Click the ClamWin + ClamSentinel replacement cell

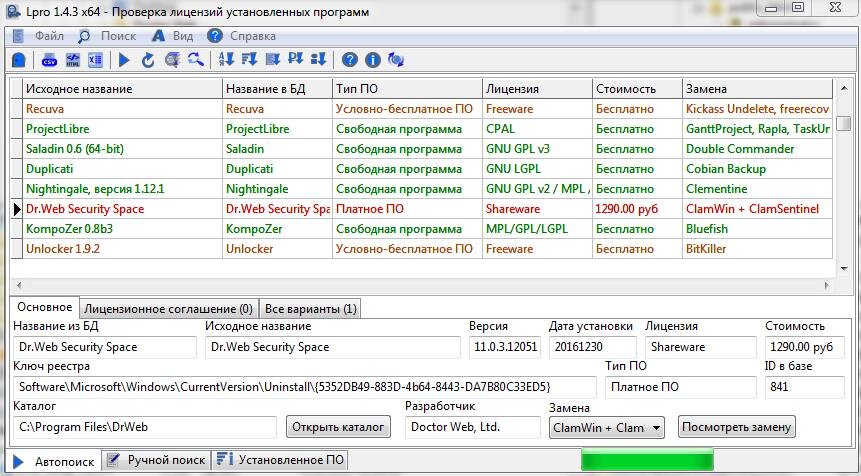coord(757,209)
